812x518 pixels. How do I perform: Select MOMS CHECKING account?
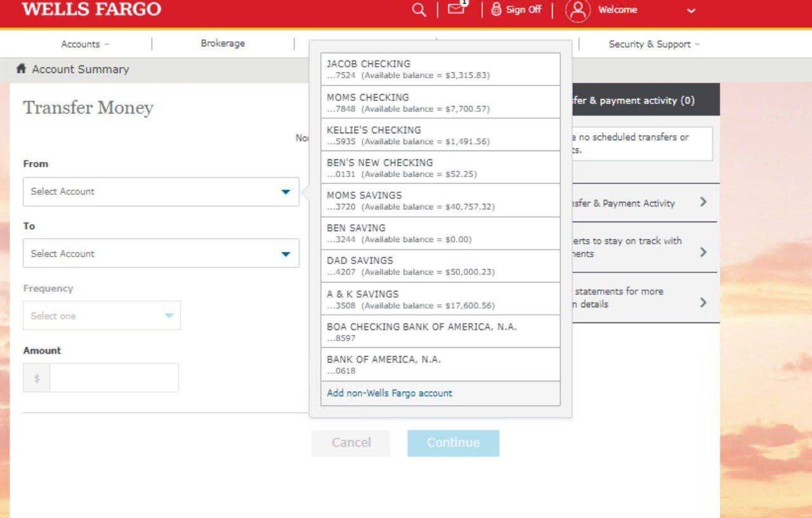[x=440, y=102]
